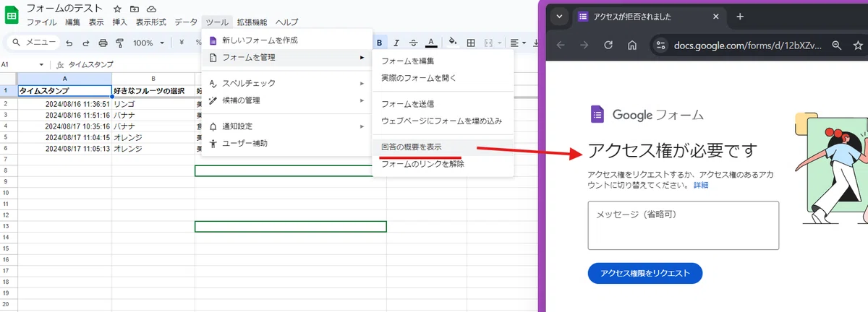
Task: Select フォームのリンクを解除 in the submenu
Action: point(443,163)
